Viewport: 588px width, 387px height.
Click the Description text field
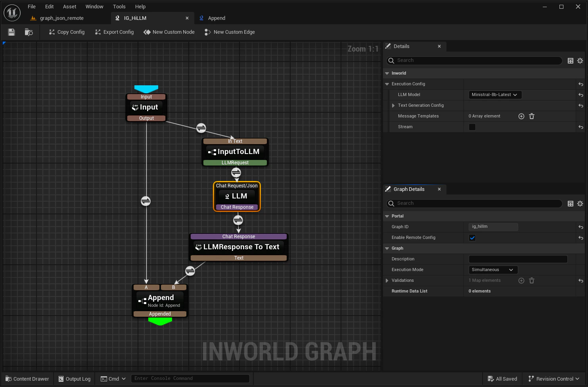tap(518, 259)
